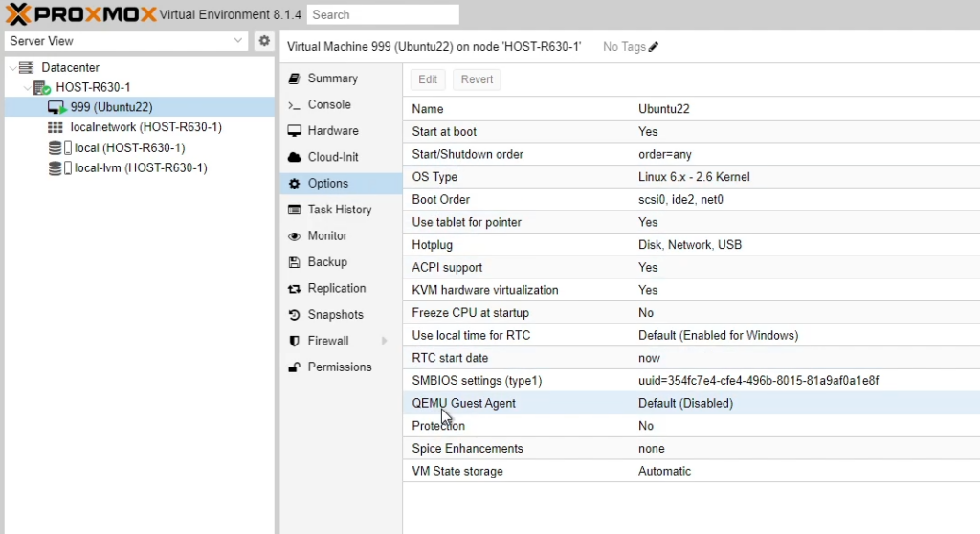Select the Spice Enhancements row

click(691, 448)
